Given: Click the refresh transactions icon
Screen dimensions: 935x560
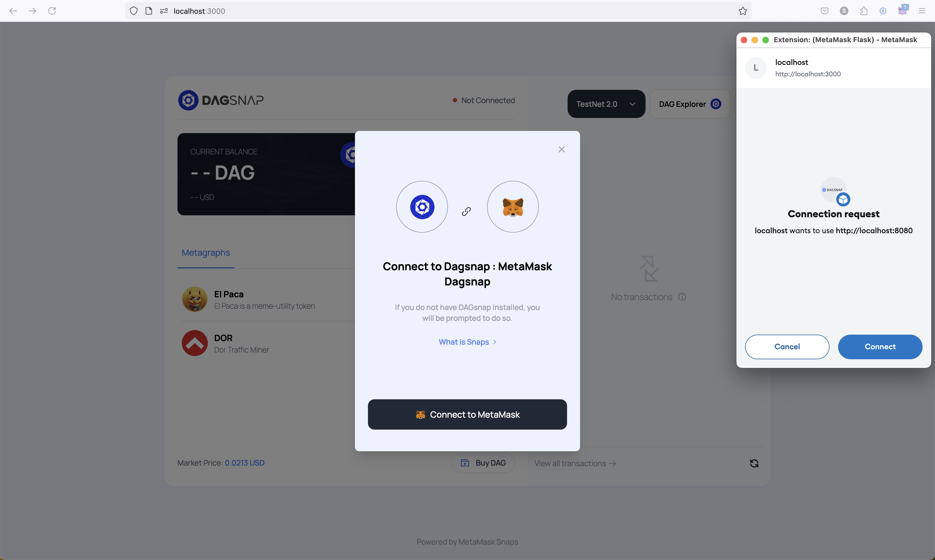Looking at the screenshot, I should pos(754,463).
